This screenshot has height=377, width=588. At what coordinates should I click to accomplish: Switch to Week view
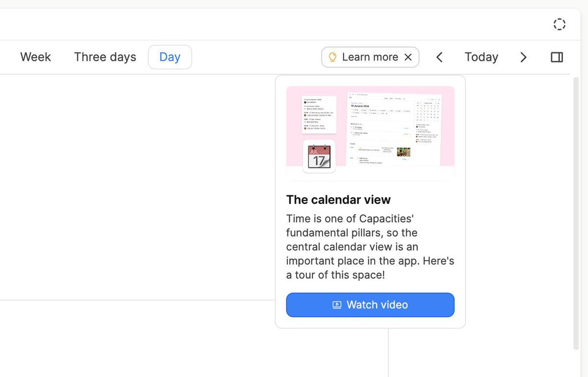35,57
